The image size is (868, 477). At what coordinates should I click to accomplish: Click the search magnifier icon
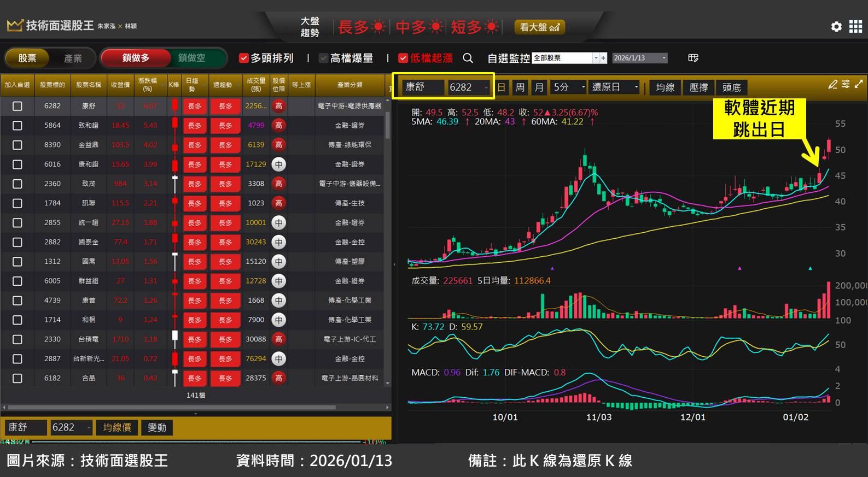468,58
